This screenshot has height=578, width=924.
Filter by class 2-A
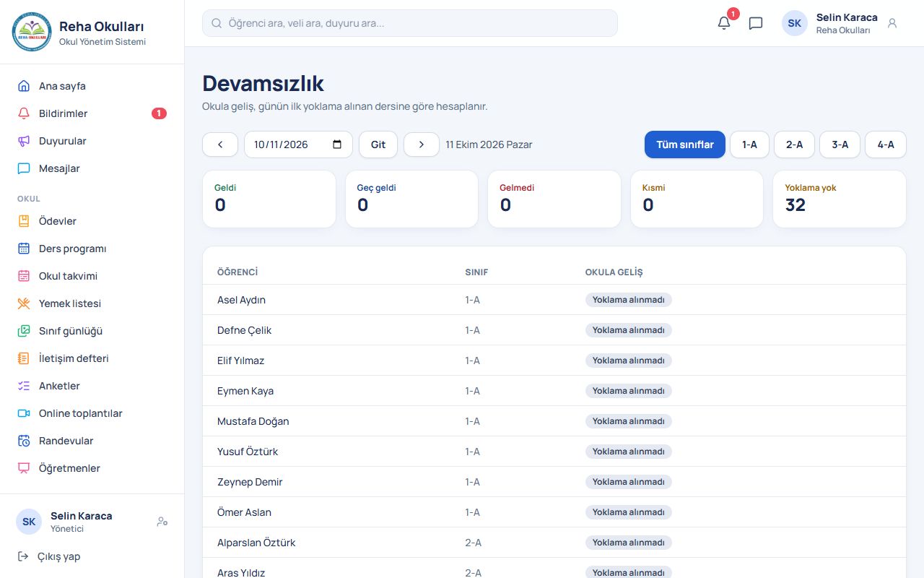(794, 144)
